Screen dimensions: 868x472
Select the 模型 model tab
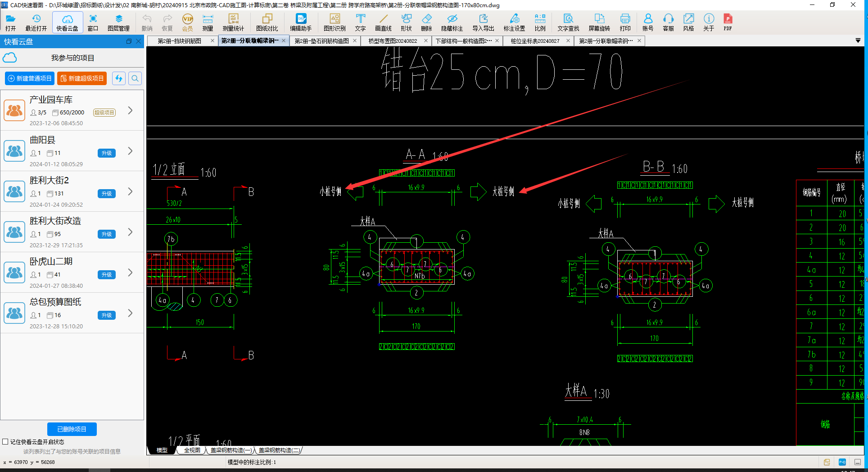tap(162, 450)
